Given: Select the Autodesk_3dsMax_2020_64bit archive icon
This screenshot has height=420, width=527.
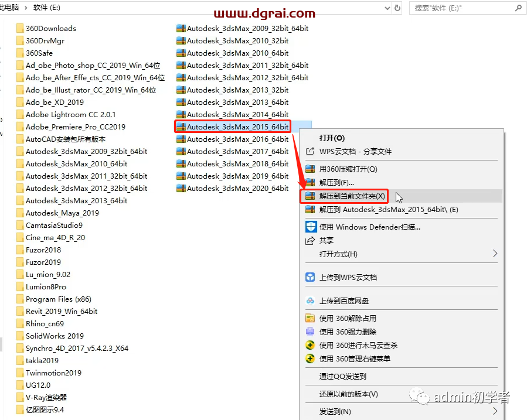Looking at the screenshot, I should click(x=181, y=188).
